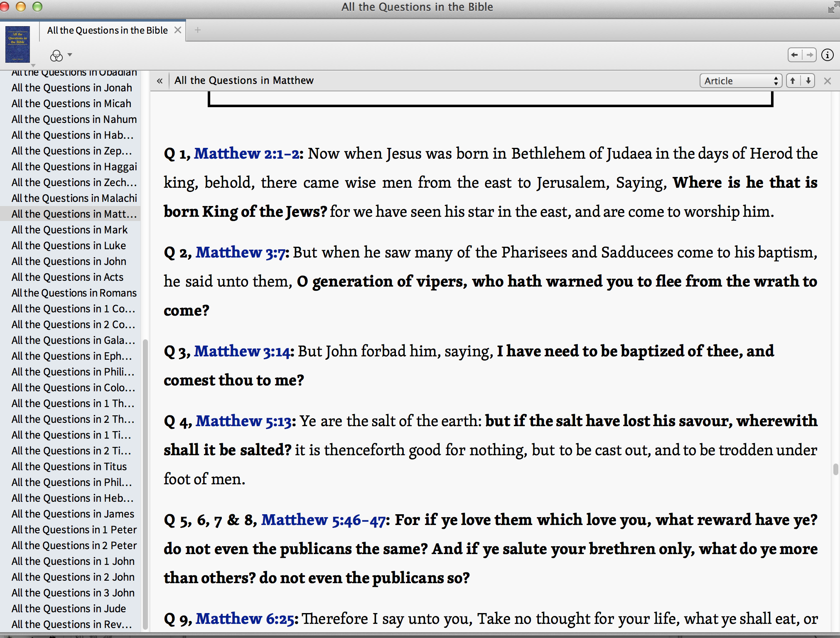Open the Matthew 6:25 reference link

click(245, 619)
